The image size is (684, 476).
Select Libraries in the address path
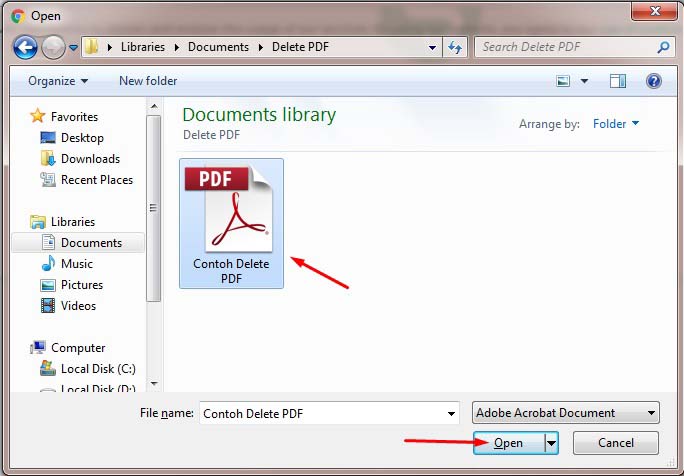(143, 47)
